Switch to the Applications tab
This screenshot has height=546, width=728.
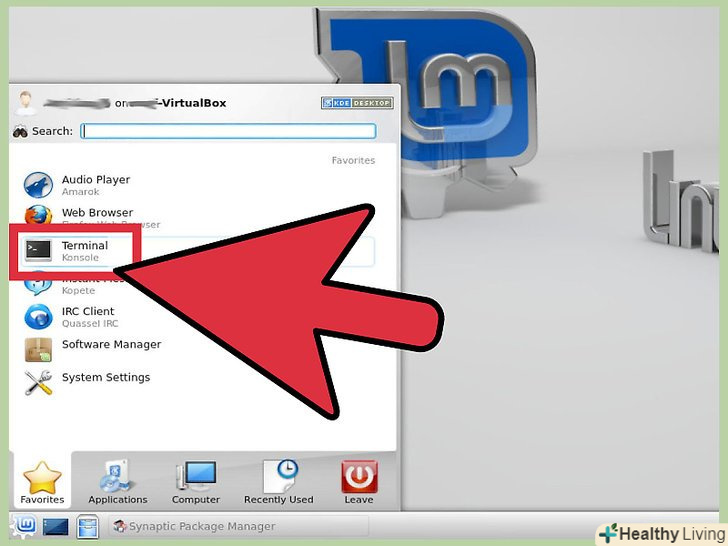[x=118, y=482]
